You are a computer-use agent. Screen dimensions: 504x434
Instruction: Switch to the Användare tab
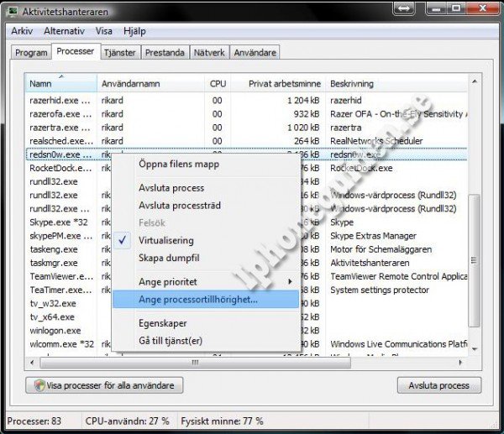pyautogui.click(x=255, y=52)
